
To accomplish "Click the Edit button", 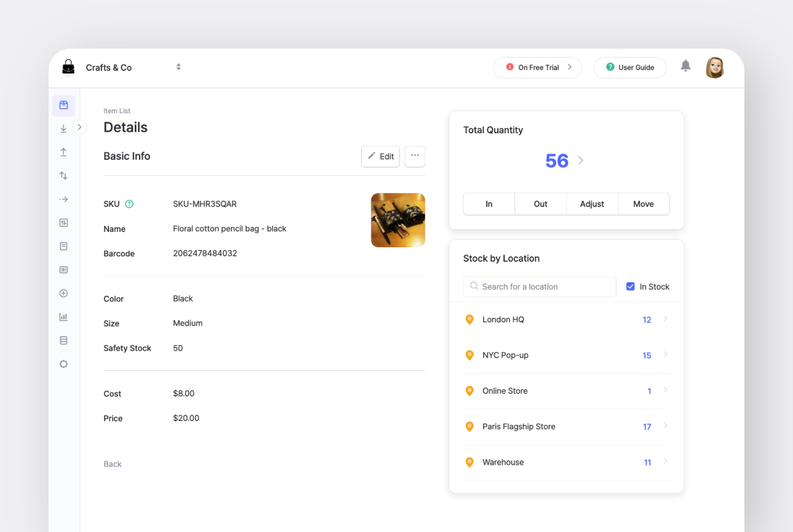I will [x=381, y=156].
